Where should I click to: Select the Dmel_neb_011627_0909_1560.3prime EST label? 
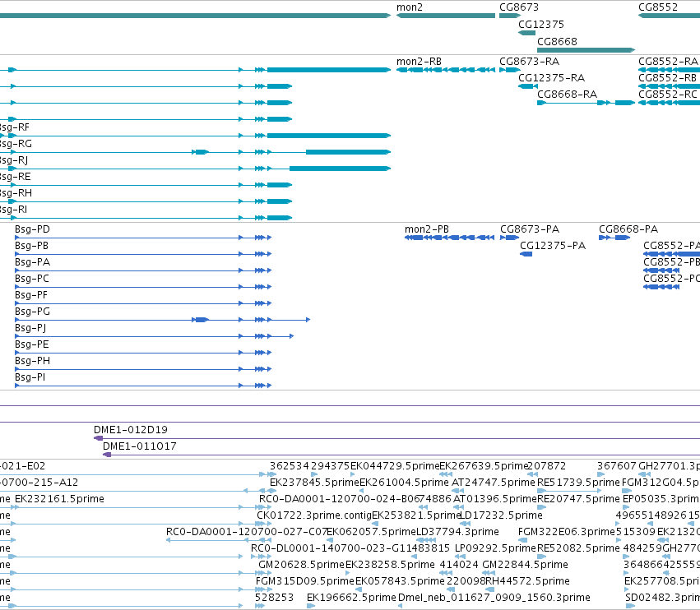pyautogui.click(x=494, y=598)
